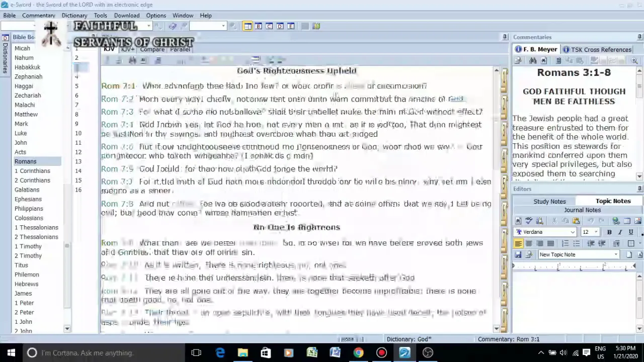This screenshot has width=644, height=362.
Task: Zoom the commentary text with the magnifier
Action: click(634, 60)
